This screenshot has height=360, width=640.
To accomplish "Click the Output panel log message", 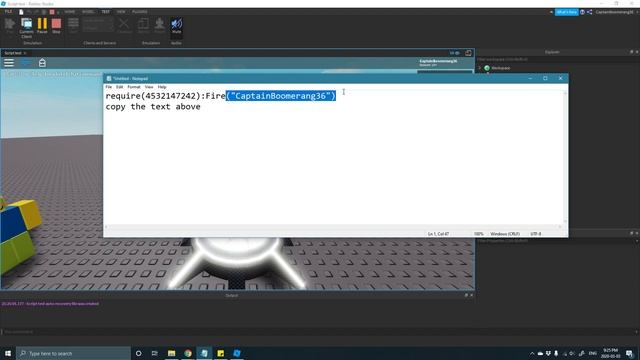I will pyautogui.click(x=50, y=304).
